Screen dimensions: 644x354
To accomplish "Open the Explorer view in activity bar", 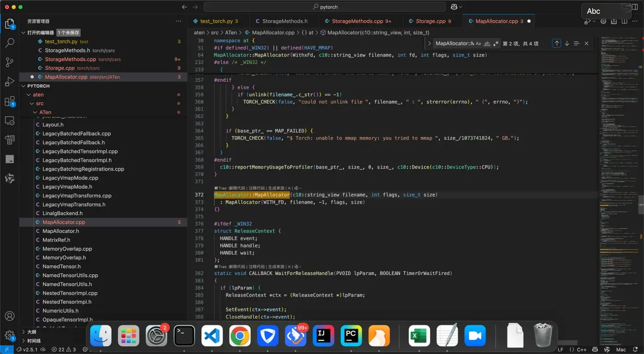I will [10, 23].
